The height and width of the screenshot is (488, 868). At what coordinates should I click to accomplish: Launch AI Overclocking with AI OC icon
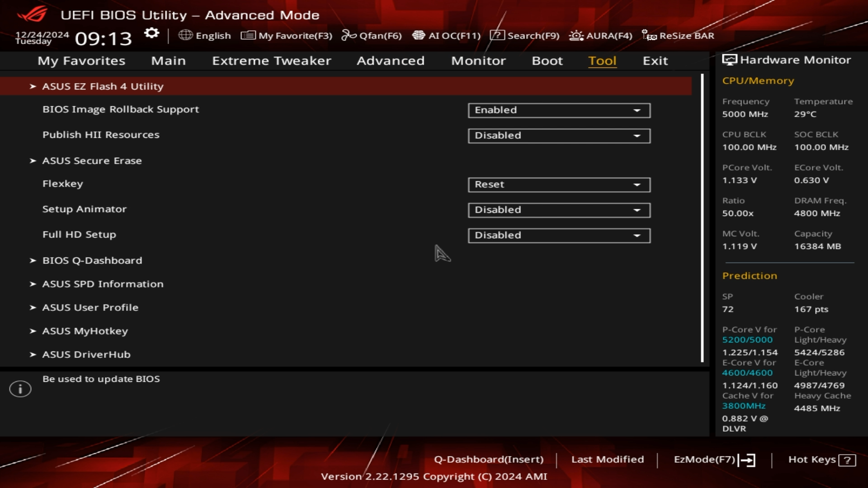pyautogui.click(x=446, y=35)
